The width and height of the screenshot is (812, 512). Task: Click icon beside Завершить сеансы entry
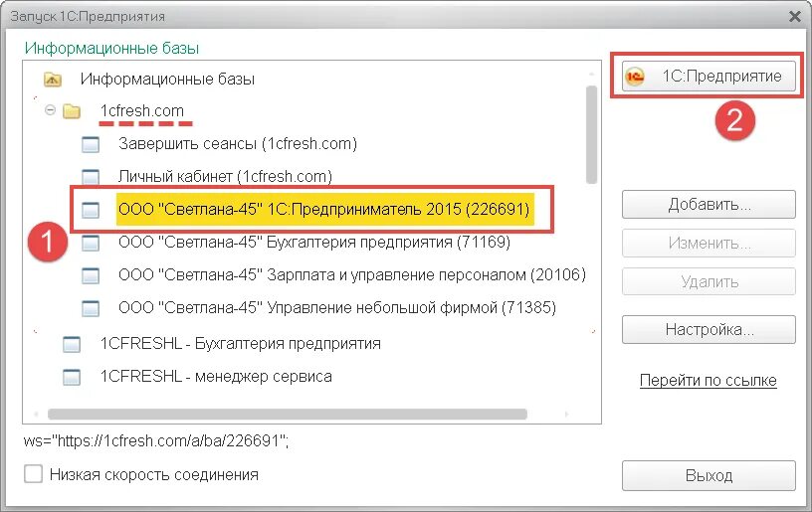91,144
